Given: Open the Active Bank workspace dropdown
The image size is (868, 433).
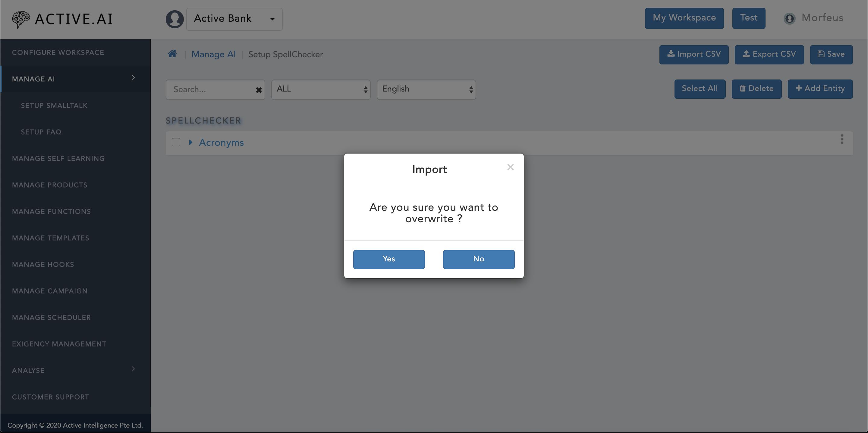Looking at the screenshot, I should pos(234,19).
